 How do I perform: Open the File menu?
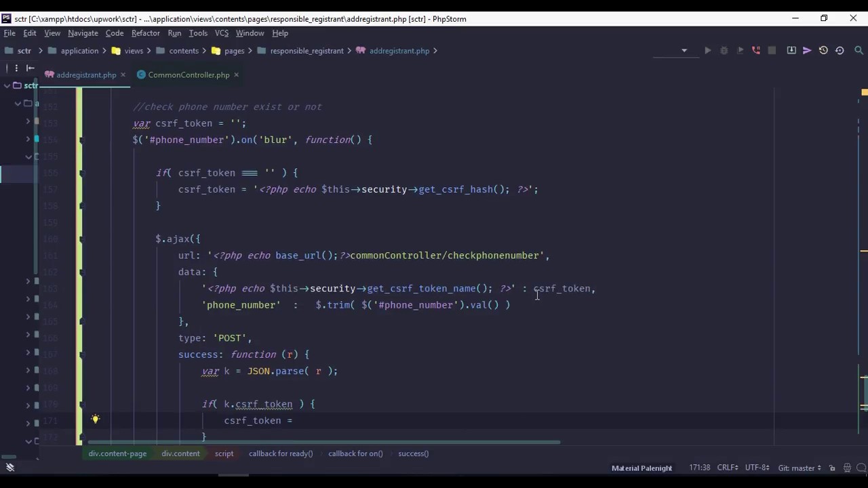pos(9,33)
